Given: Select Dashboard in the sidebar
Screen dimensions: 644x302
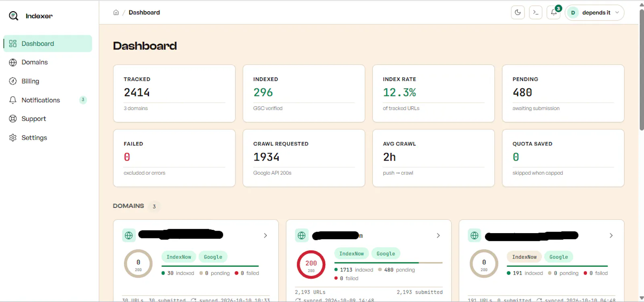Looking at the screenshot, I should pos(48,43).
